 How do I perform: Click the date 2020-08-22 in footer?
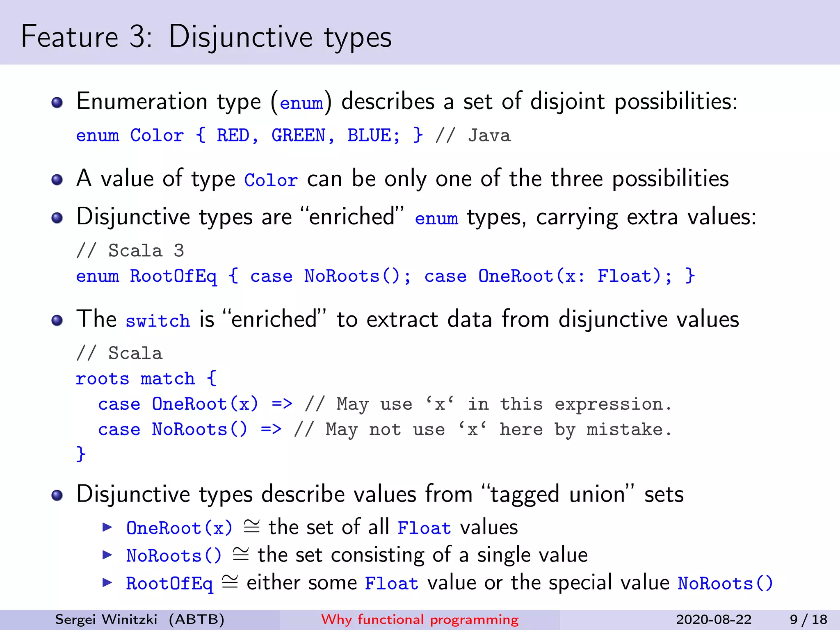click(x=714, y=619)
